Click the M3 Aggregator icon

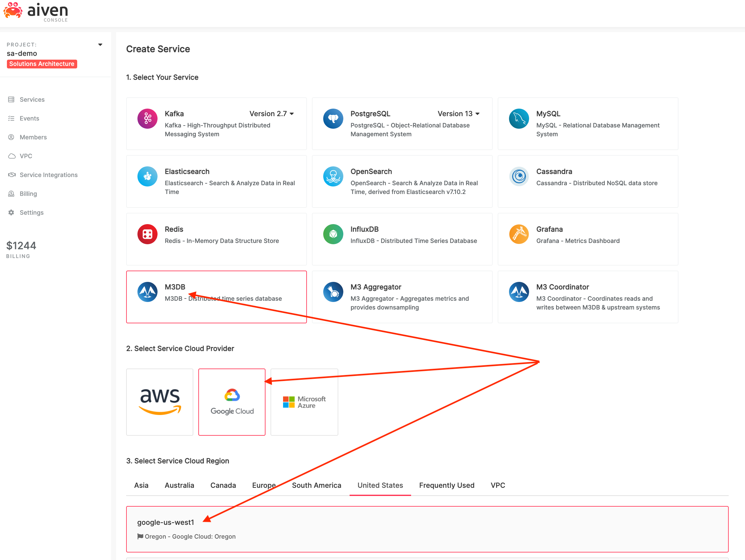(333, 292)
